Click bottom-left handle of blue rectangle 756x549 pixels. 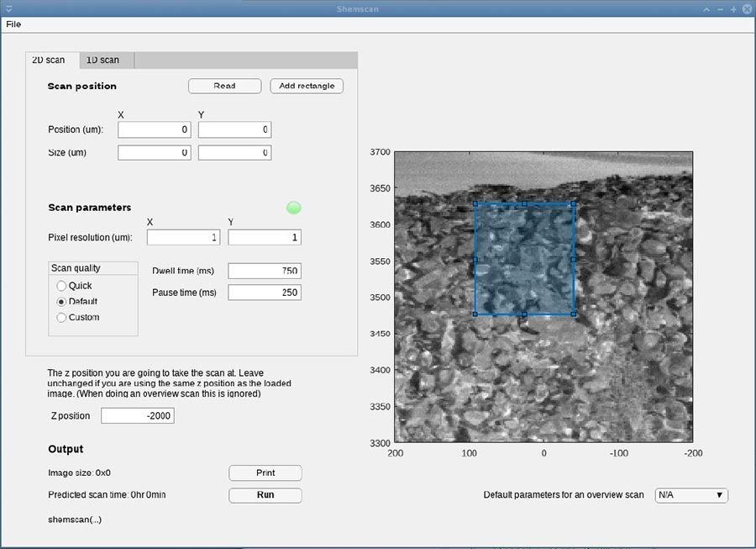point(475,314)
